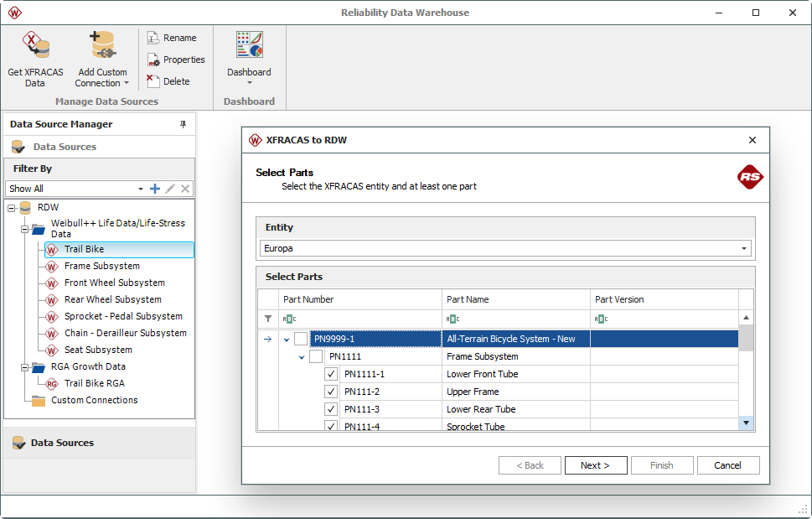Uncheck the PN1111-1 Lower Front Tube checkbox
Viewport: 812px width, 519px height.
click(331, 374)
